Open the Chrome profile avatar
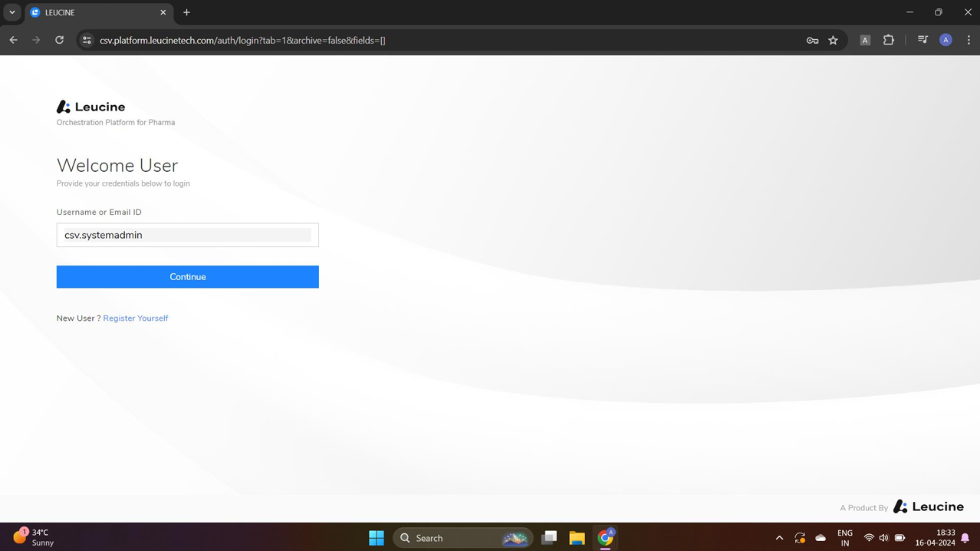The height and width of the screenshot is (551, 980). coord(945,40)
